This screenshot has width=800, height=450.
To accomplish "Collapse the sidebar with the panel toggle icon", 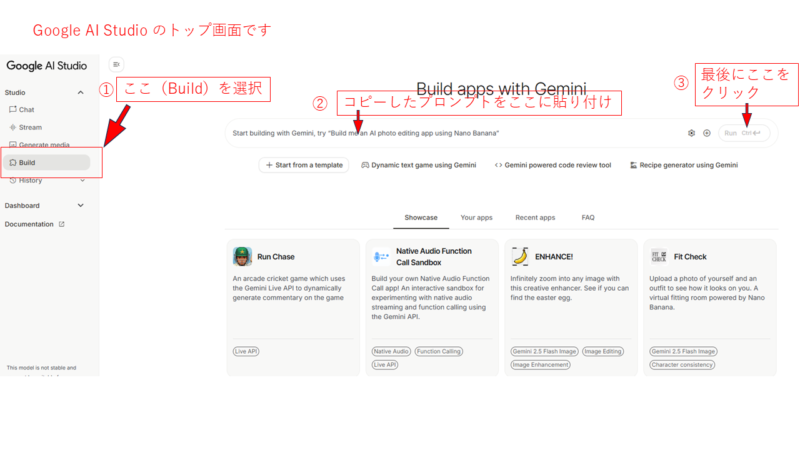I will [x=117, y=64].
